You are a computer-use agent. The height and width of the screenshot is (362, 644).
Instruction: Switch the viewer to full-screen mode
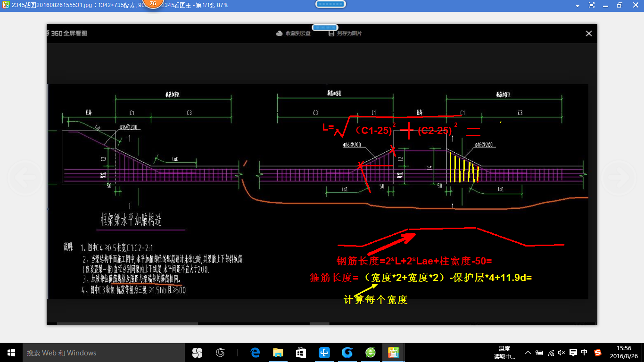click(592, 5)
